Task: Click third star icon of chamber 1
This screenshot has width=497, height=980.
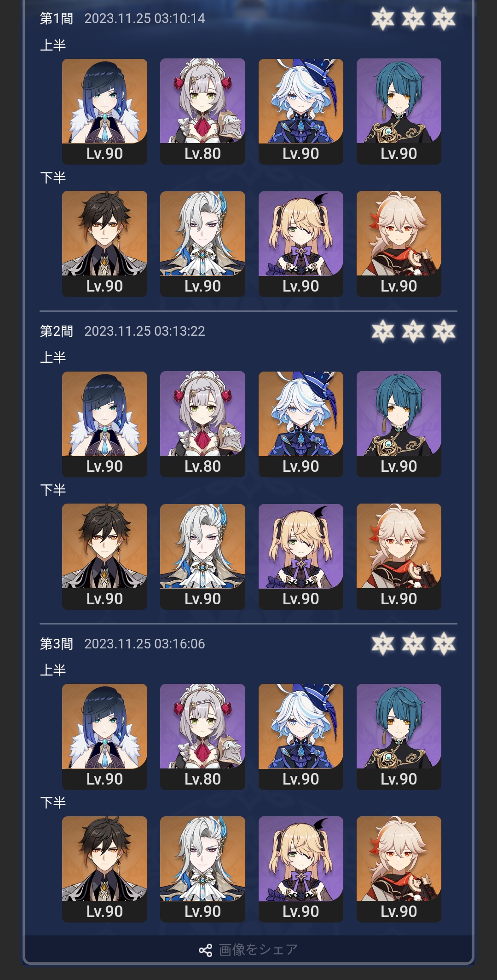Action: coord(444,19)
